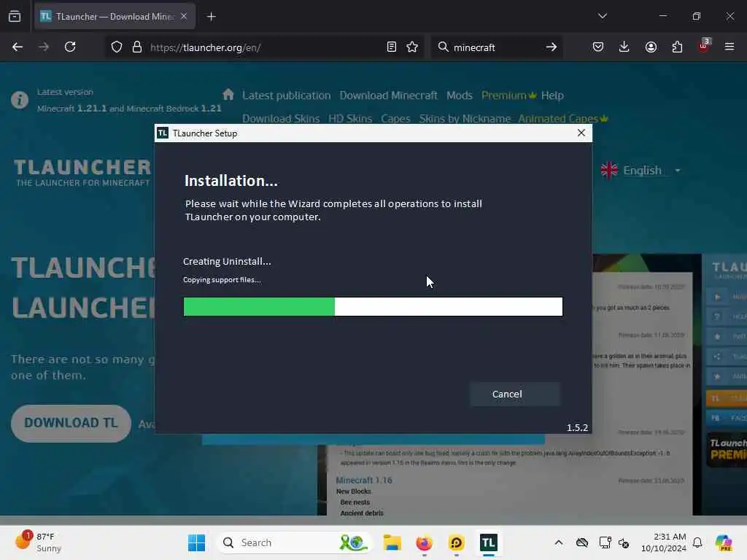Image resolution: width=747 pixels, height=560 pixels.
Task: Open Firefox View icon
Action: [15, 17]
